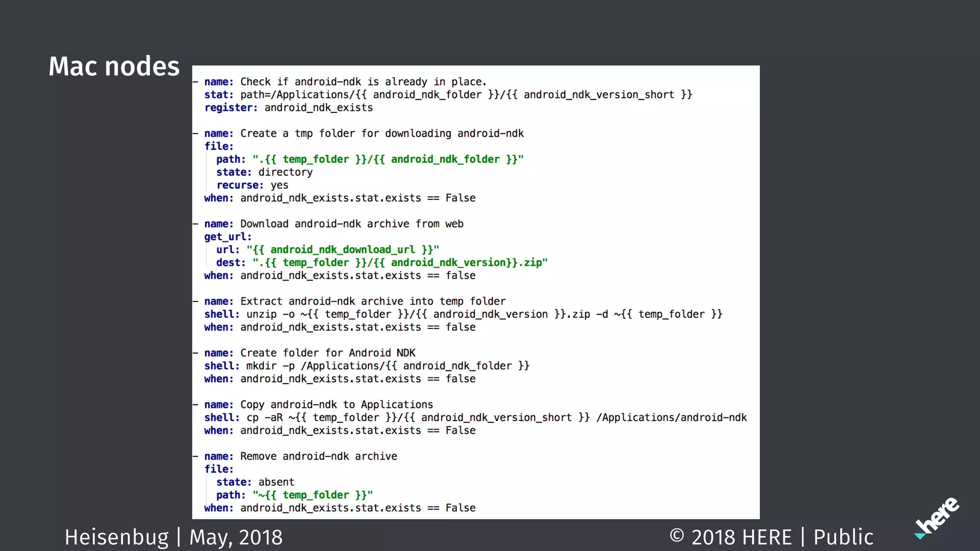Viewport: 980px width, 551px height.
Task: Click the 'shell: unzip -o' command line
Action: pyautogui.click(x=463, y=314)
